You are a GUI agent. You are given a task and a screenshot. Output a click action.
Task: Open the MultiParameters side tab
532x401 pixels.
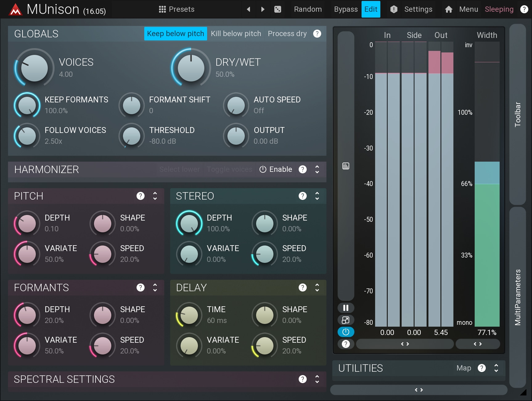518,297
